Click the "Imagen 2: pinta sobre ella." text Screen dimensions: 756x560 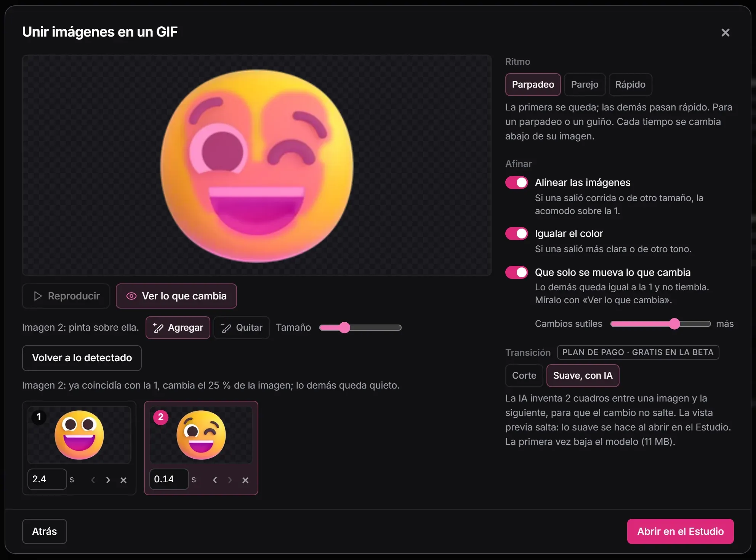coord(80,328)
